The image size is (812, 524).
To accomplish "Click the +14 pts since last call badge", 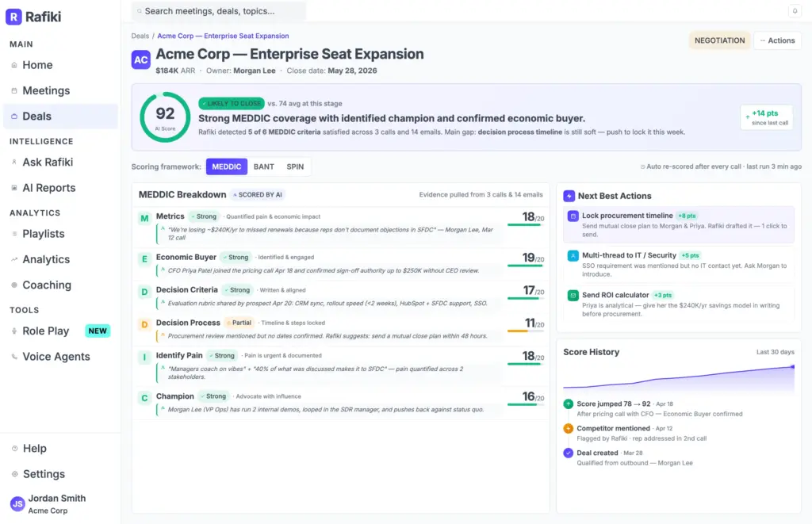I will coord(767,117).
